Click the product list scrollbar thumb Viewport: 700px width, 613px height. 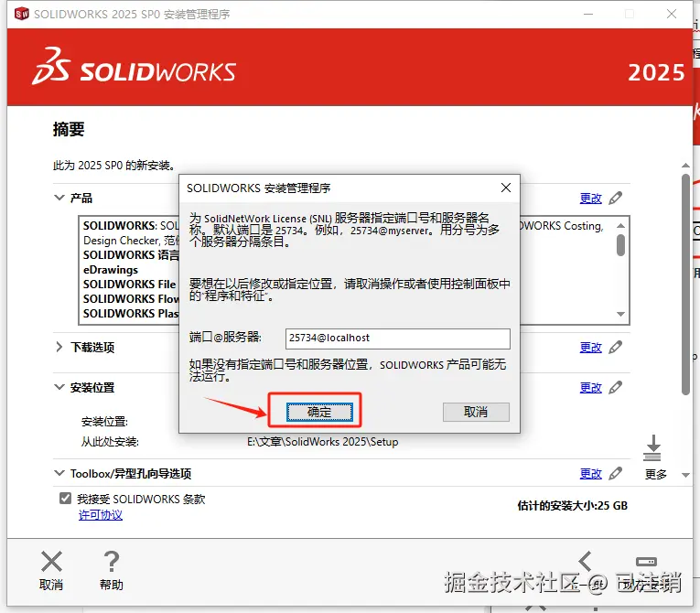point(620,245)
